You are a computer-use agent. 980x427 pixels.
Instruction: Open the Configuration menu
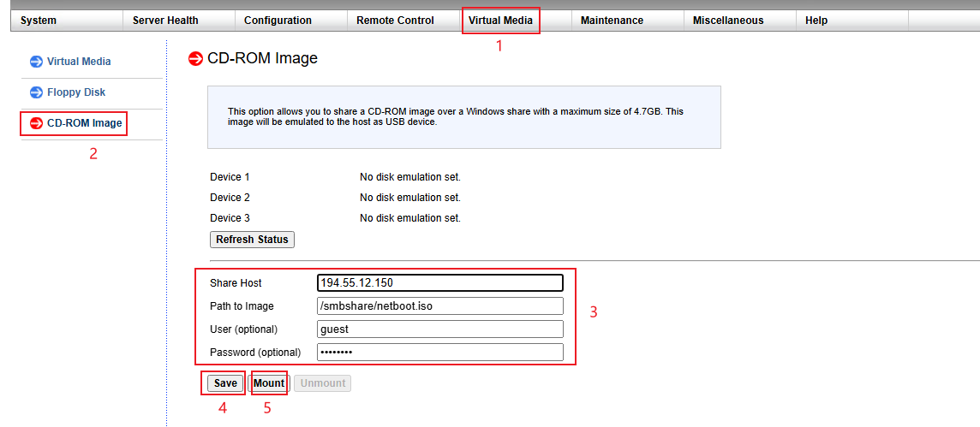[278, 21]
